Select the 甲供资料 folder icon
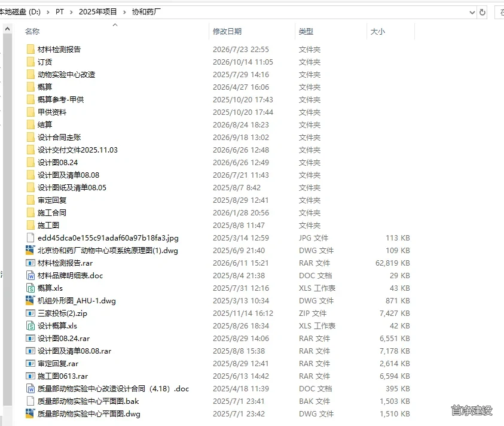Screen dimensions: 504x426 [30, 112]
